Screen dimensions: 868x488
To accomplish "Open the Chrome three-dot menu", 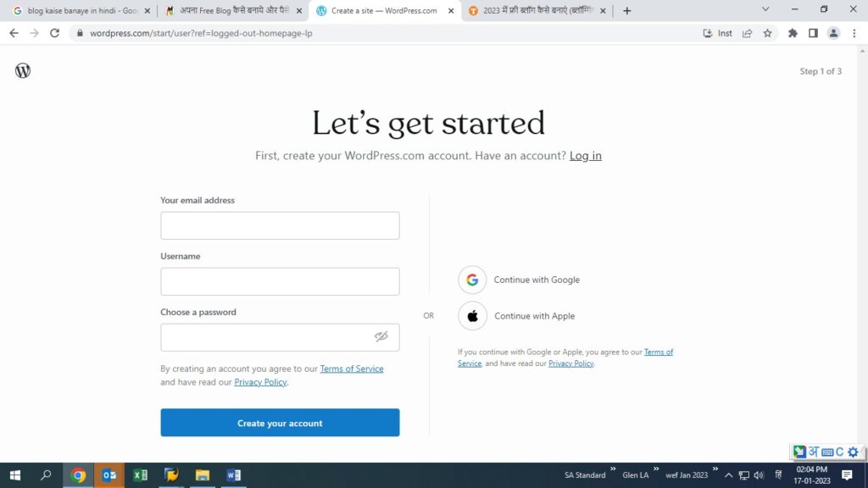I will pos(854,33).
